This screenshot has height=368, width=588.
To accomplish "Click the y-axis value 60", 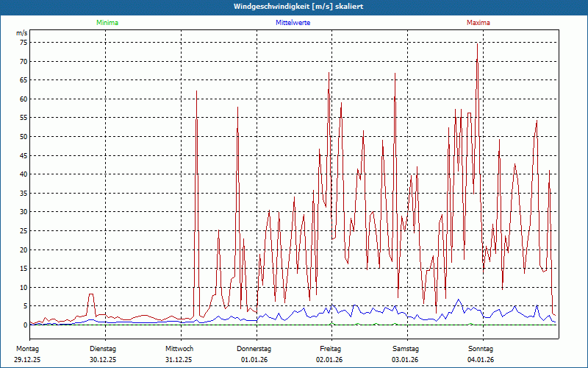I will click(x=24, y=99).
